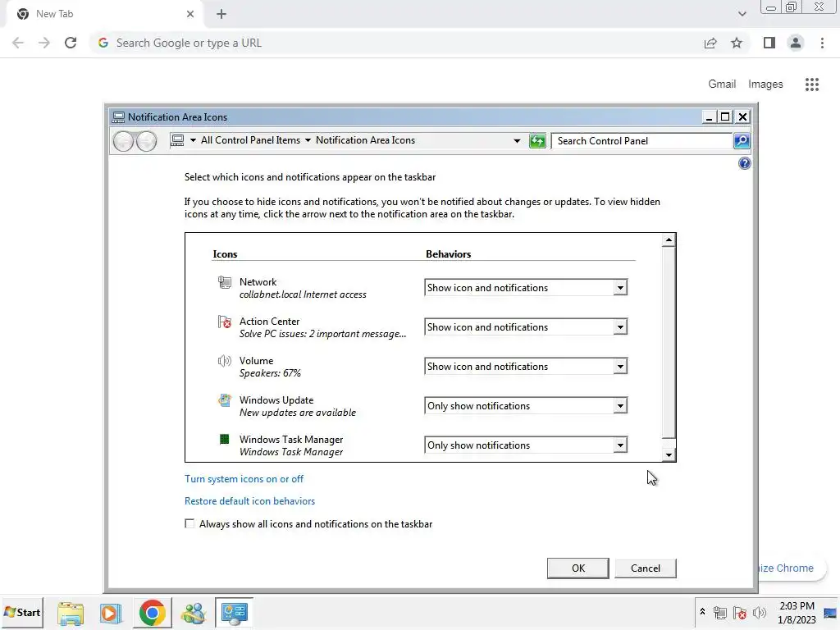Open Google apps grid

[x=811, y=84]
